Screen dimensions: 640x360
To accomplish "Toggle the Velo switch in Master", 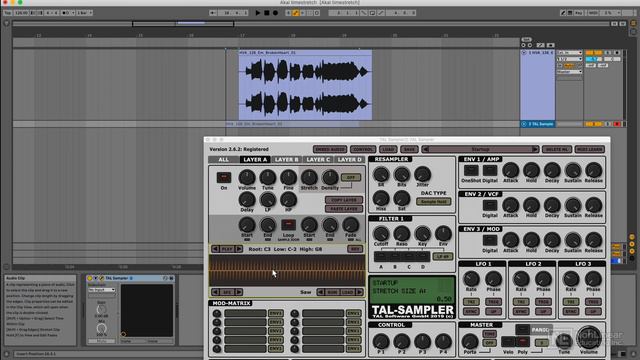I will (x=508, y=342).
